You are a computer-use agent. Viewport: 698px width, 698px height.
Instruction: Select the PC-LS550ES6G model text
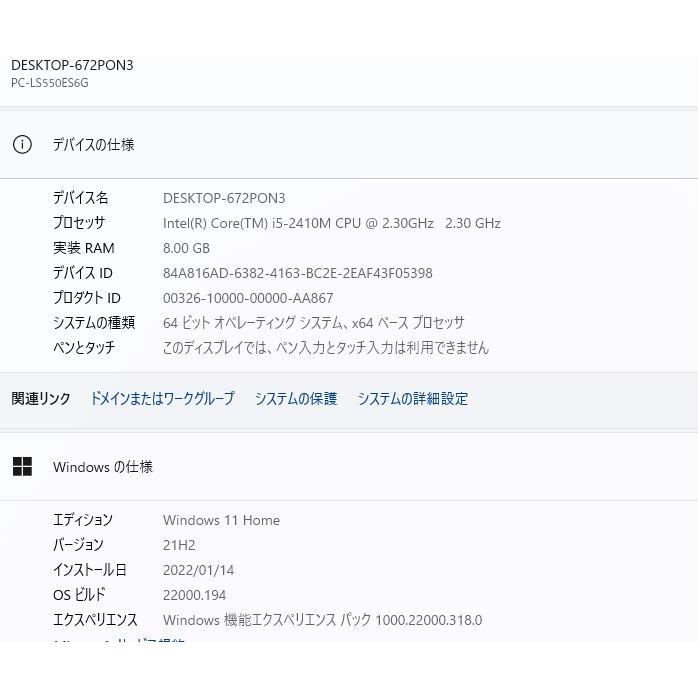coord(50,83)
